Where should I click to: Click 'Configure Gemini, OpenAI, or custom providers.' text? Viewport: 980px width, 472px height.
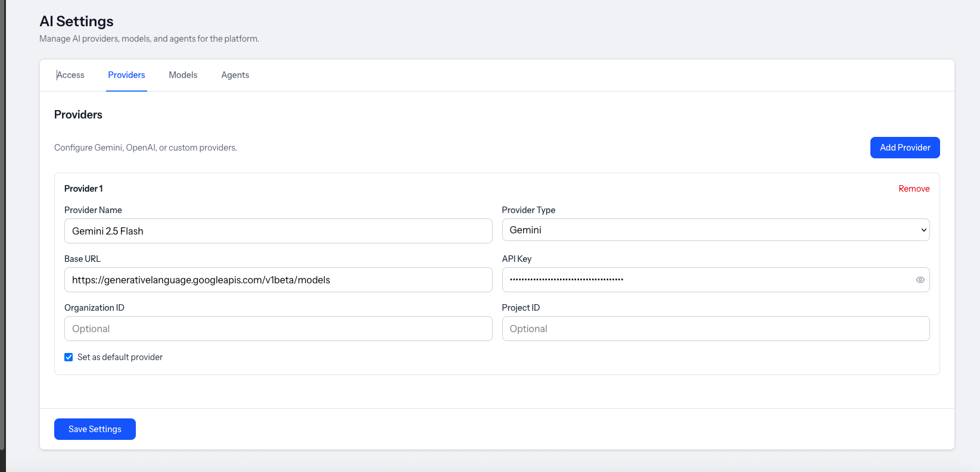[x=145, y=148]
